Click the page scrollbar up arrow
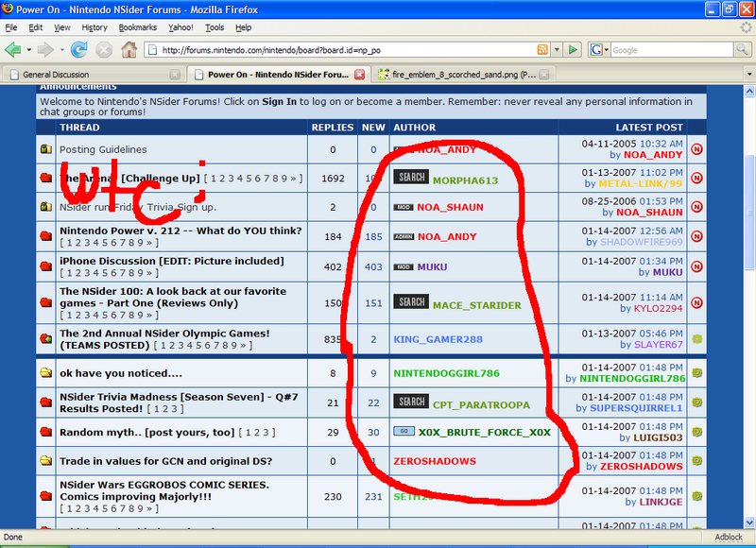Viewport: 756px width, 548px height. (x=749, y=91)
